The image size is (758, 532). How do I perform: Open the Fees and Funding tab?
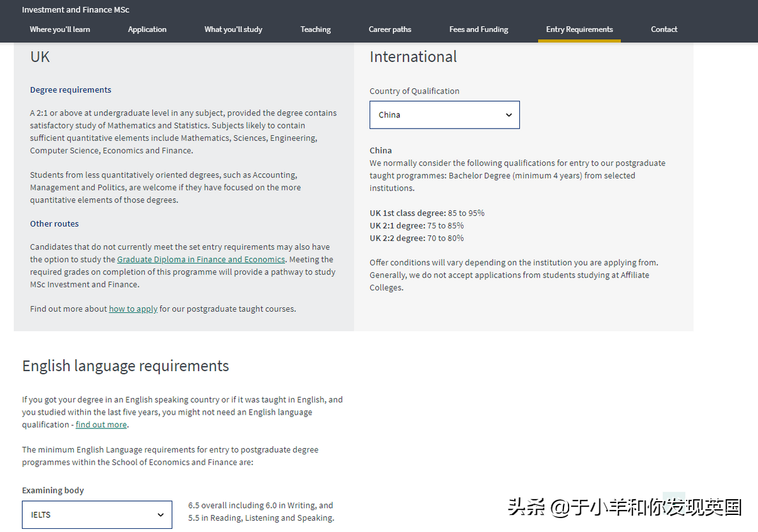[479, 29]
